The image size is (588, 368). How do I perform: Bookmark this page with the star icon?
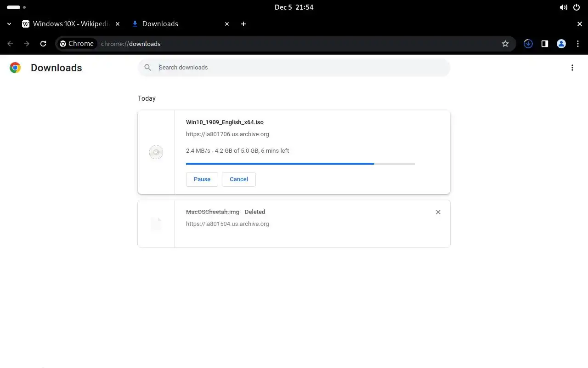(x=505, y=44)
